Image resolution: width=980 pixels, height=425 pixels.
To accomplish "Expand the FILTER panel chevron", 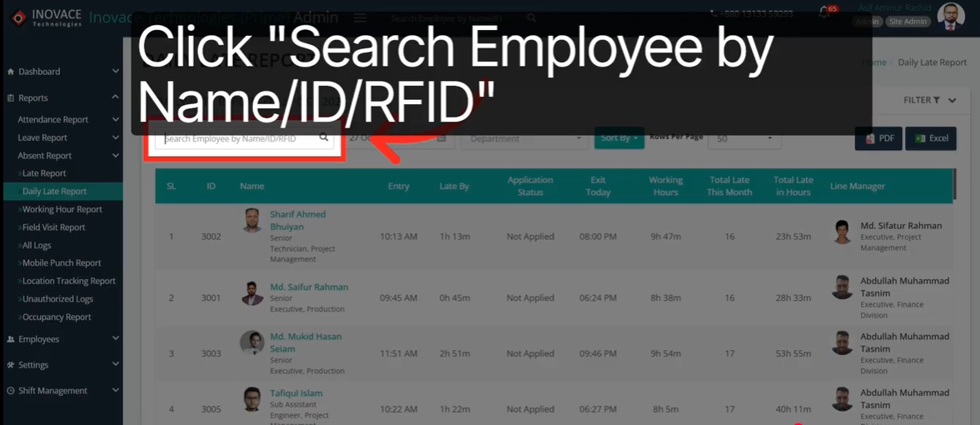I will 952,100.
